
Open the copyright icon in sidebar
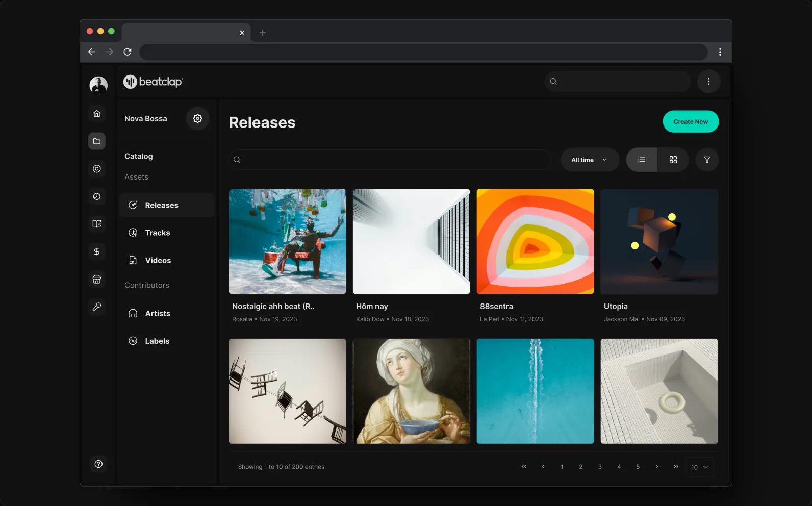point(97,169)
